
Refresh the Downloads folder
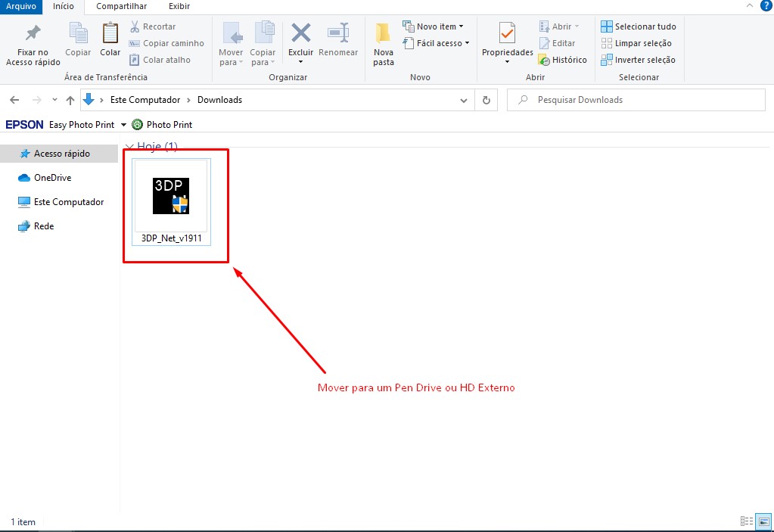coord(486,100)
